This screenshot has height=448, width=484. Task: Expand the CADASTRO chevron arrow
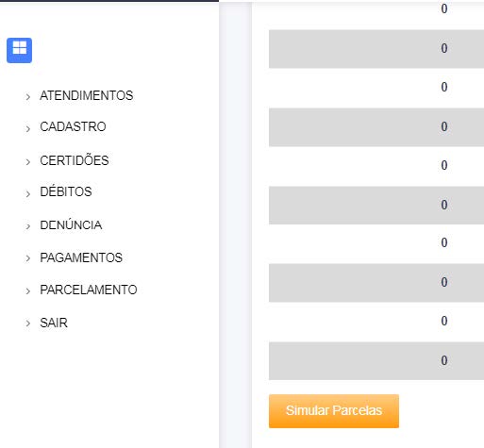click(x=28, y=128)
